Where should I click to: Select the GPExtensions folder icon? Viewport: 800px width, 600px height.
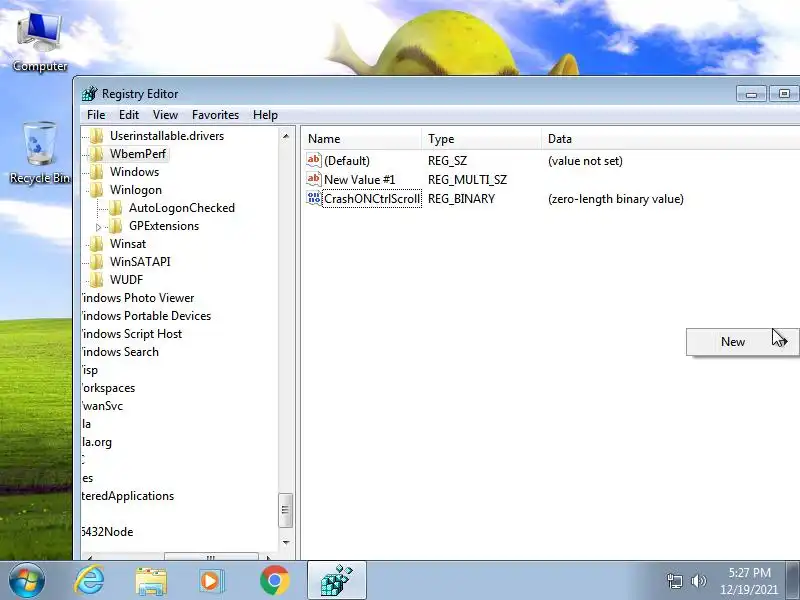pos(116,226)
